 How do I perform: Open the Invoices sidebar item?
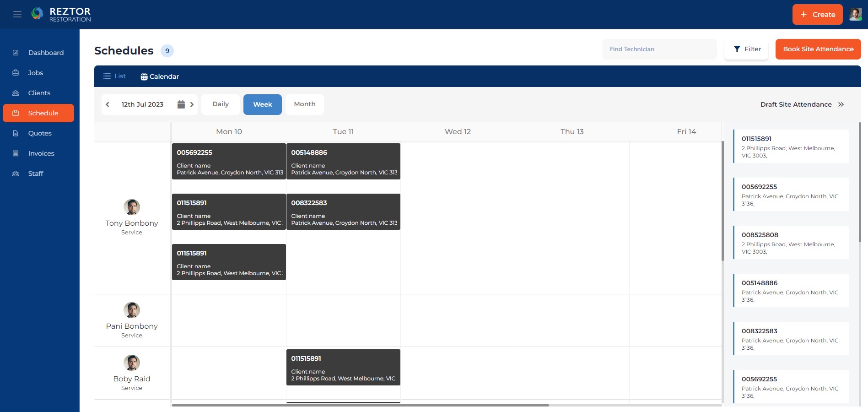tap(41, 153)
